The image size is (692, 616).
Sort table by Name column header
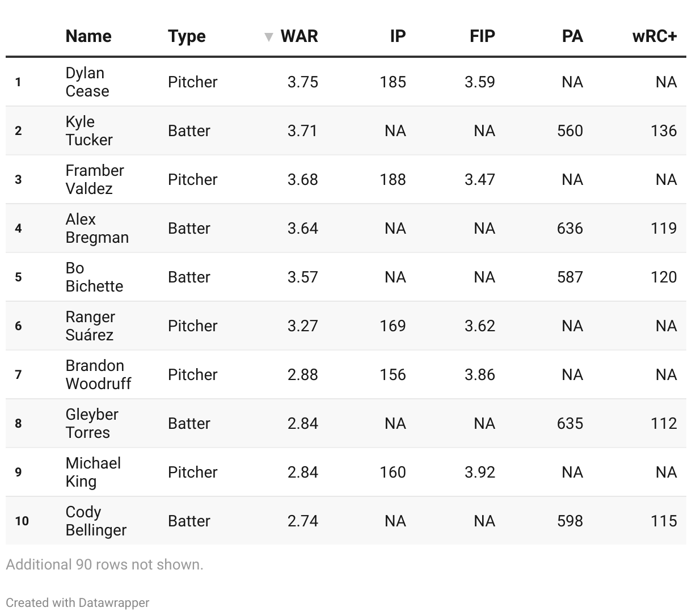pos(88,36)
